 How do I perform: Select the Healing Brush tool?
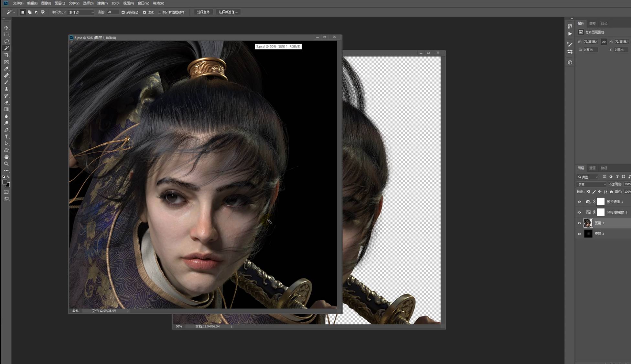pyautogui.click(x=6, y=75)
